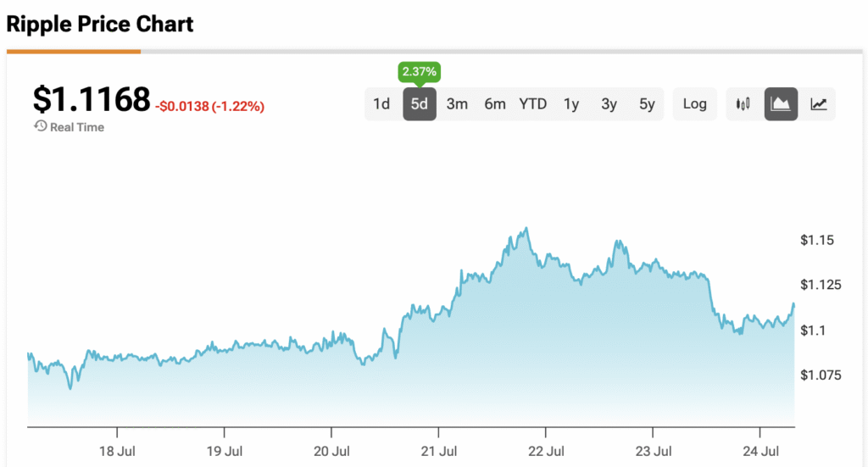Click the $1.1168 current price
The height and width of the screenshot is (467, 868).
click(x=92, y=100)
